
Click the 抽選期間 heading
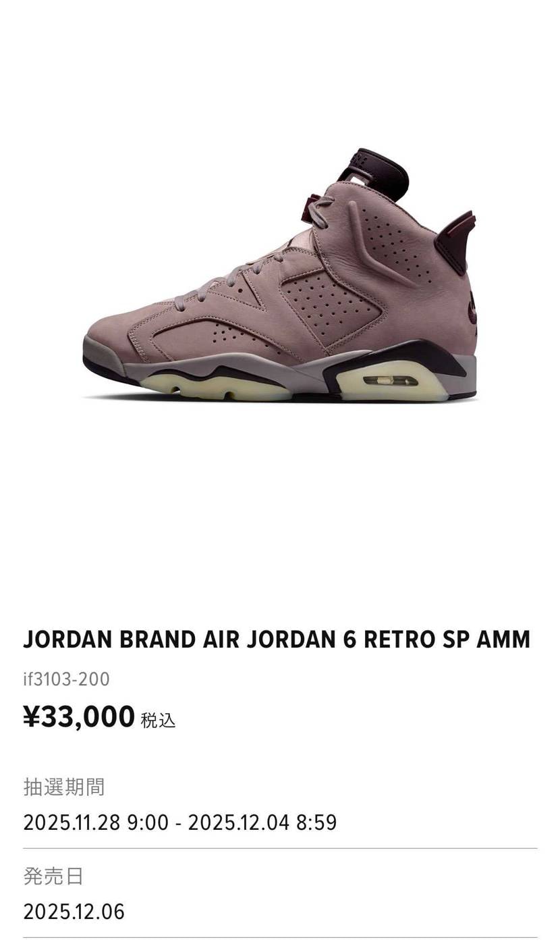click(64, 787)
